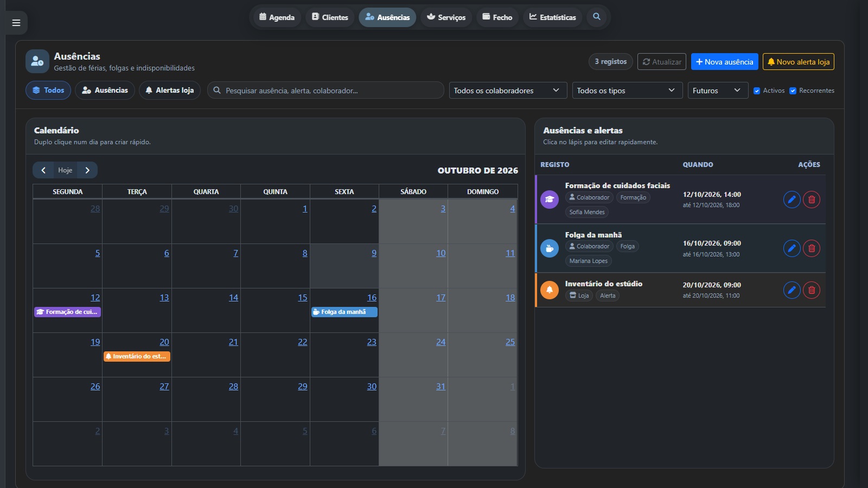Expand the Todos os tipos dropdown
868x488 pixels.
[627, 91]
